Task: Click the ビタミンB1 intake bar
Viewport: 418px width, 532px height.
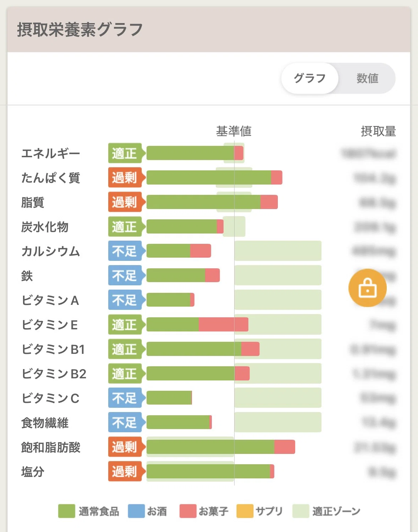Action: pos(203,349)
